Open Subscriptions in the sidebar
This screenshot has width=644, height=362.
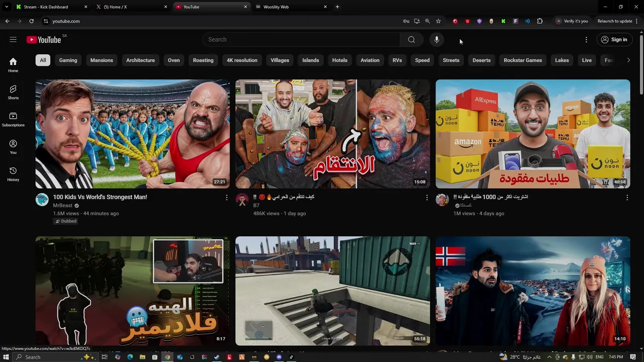point(13,119)
